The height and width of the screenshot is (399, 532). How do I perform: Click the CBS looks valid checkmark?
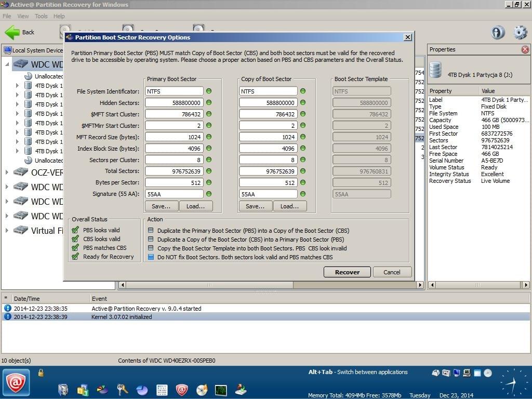coord(75,238)
